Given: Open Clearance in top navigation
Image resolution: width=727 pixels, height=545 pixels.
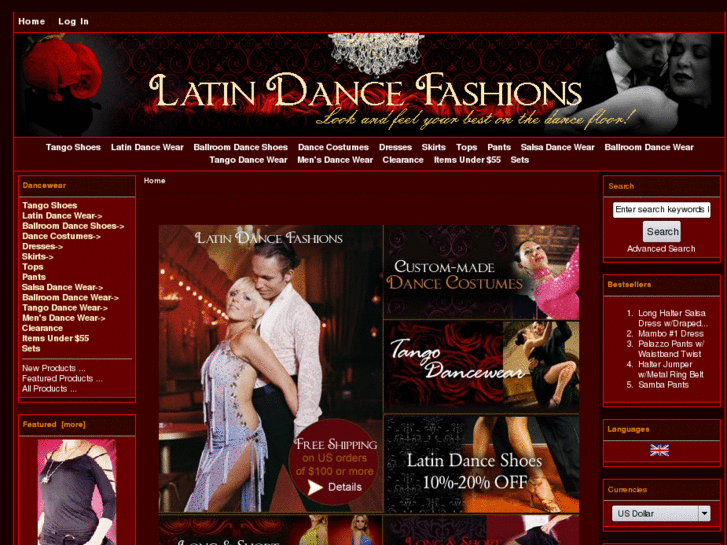Looking at the screenshot, I should coord(403,160).
